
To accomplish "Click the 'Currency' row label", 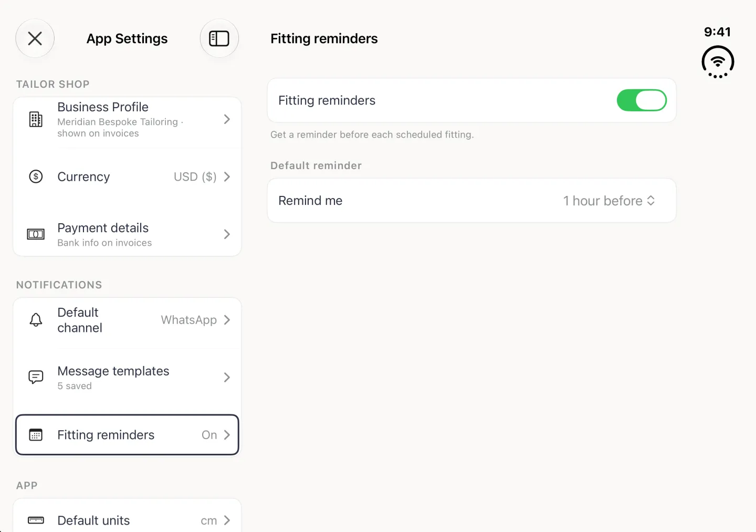I will click(83, 177).
